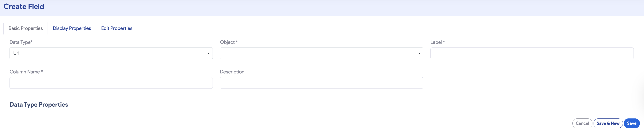Return to the Basic Properties tab
Screen dimensions: 644x140
(x=25, y=28)
